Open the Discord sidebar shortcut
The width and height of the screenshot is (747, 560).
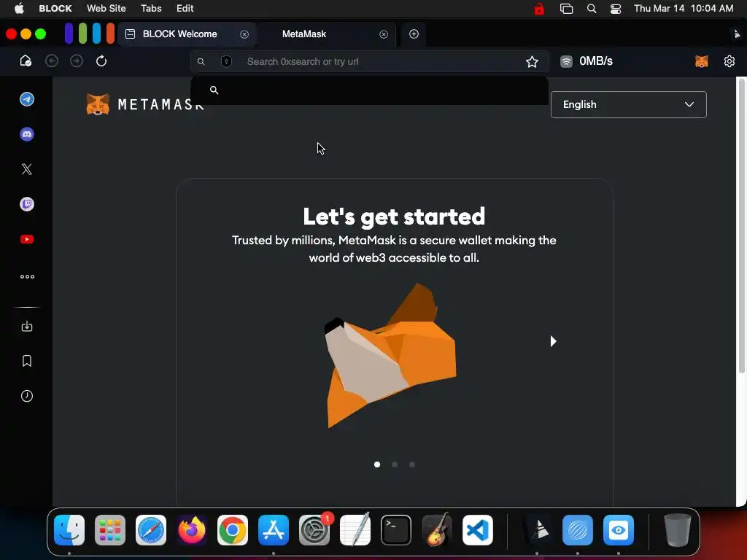coord(27,134)
